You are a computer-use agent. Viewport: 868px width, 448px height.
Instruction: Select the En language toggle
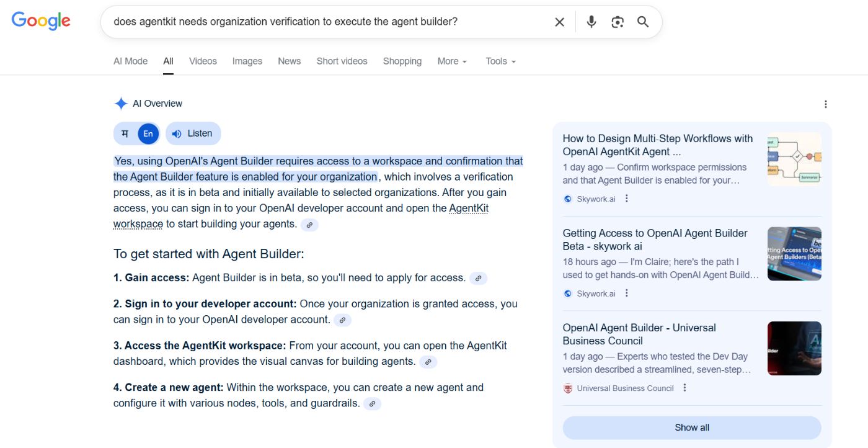tap(148, 133)
